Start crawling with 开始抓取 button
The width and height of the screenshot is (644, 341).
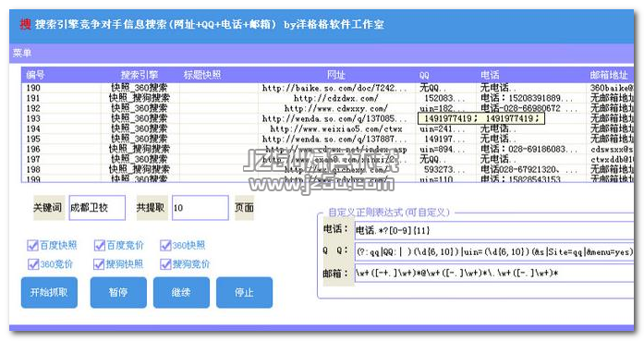(x=49, y=293)
